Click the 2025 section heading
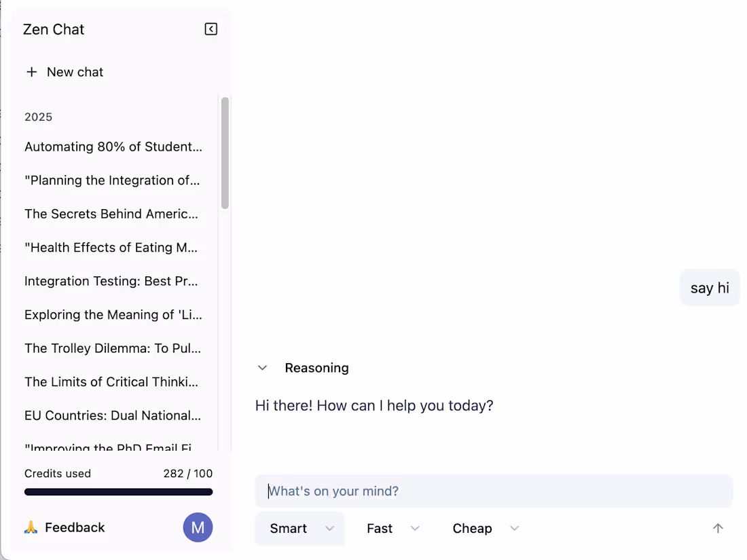Screen dimensions: 747x560 click(x=39, y=117)
